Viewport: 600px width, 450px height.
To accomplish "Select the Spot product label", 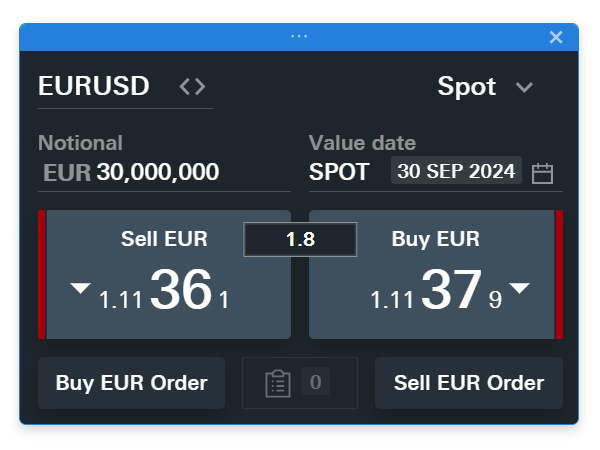I will [466, 87].
